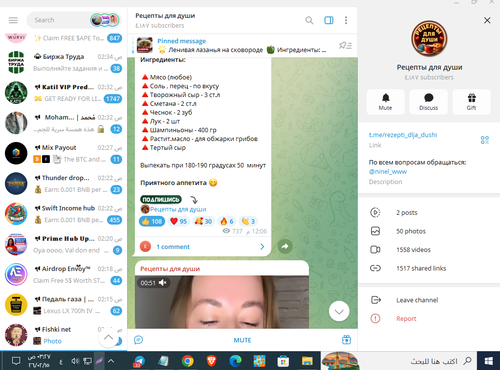Image resolution: width=500 pixels, height=370 pixels.
Task: Unmute the video via speaker icon
Action: 163,283
